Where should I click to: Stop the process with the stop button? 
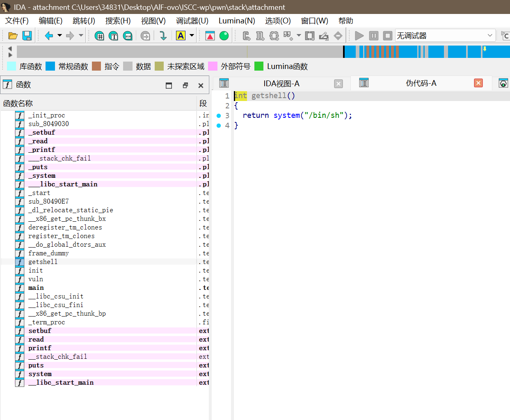388,36
